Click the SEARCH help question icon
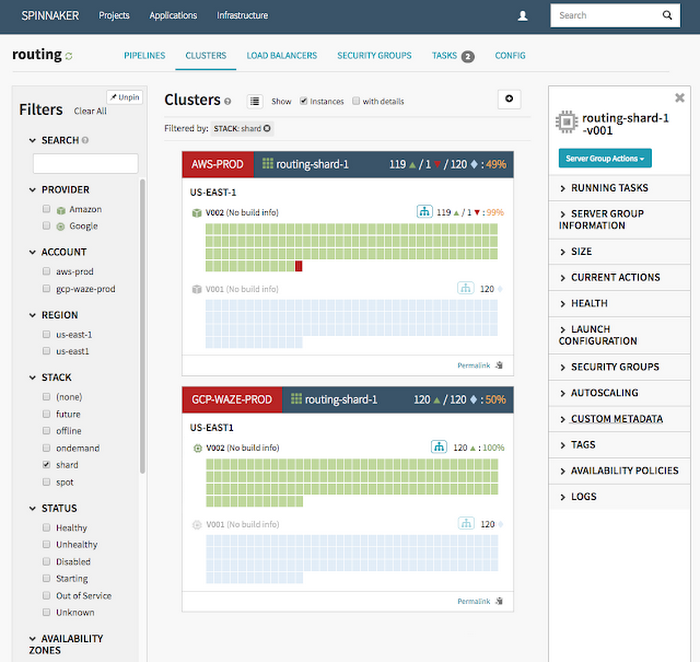Screen dimensions: 700x662 [x=85, y=140]
